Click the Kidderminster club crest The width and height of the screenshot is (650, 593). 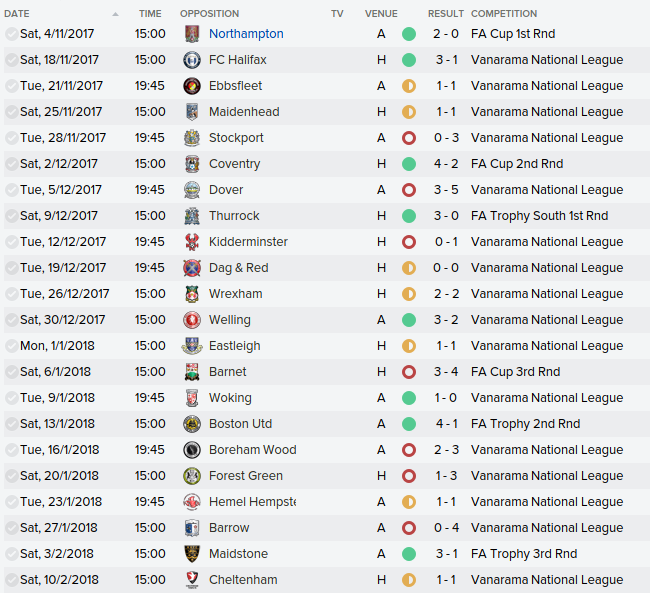coord(192,242)
